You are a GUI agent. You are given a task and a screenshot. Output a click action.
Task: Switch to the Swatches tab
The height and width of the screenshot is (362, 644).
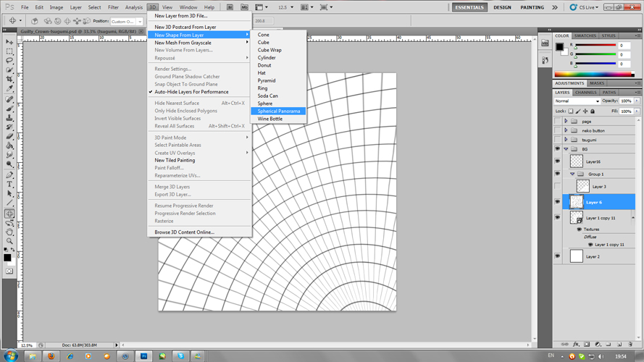tap(585, 35)
